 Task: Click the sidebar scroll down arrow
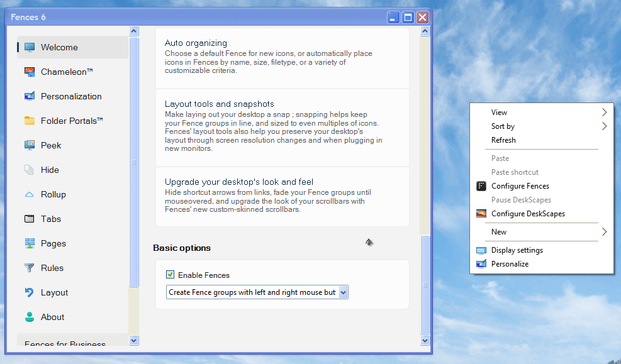133,340
